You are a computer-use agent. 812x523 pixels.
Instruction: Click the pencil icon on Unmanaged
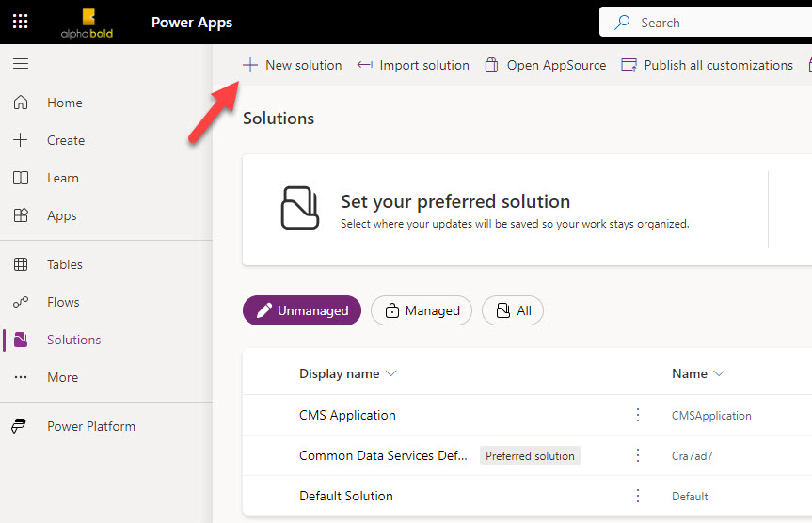pyautogui.click(x=264, y=310)
